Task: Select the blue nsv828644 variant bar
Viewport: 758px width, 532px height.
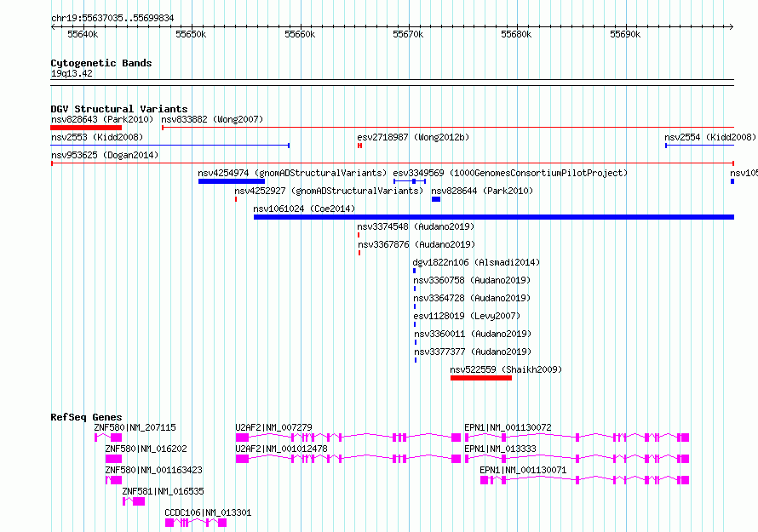Action: [x=436, y=199]
